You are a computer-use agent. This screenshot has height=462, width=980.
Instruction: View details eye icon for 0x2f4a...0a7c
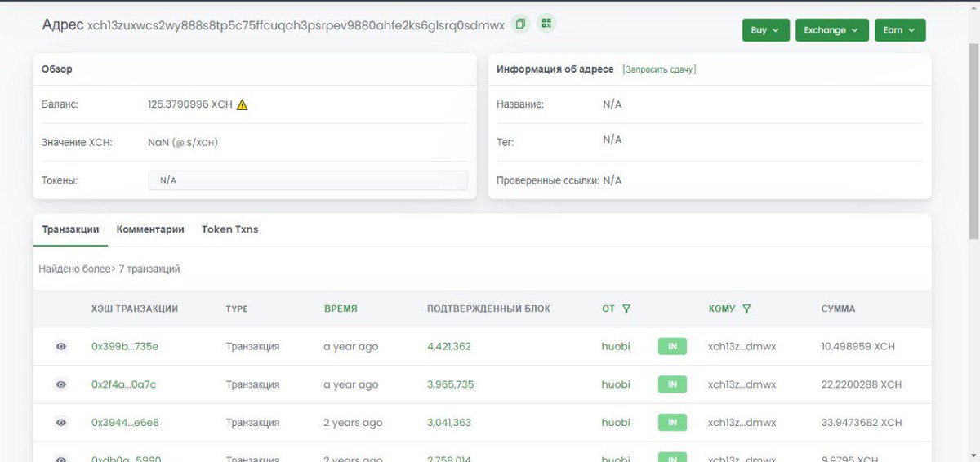click(x=60, y=384)
